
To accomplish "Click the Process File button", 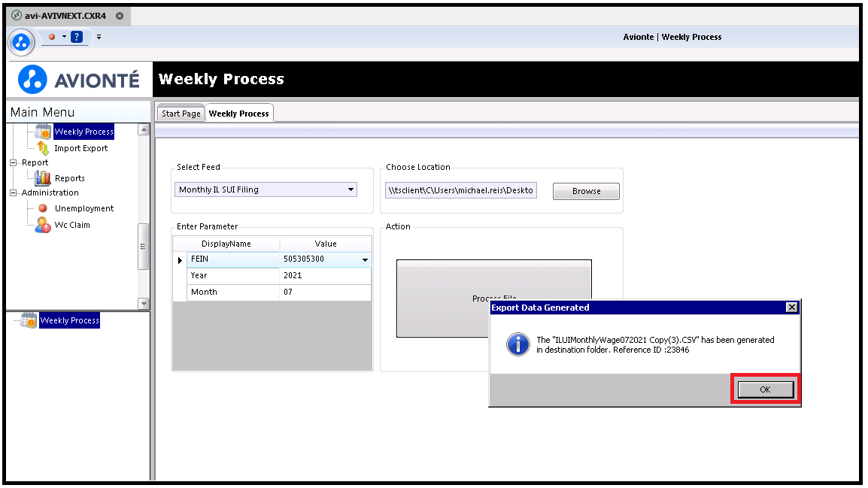I will coord(493,299).
